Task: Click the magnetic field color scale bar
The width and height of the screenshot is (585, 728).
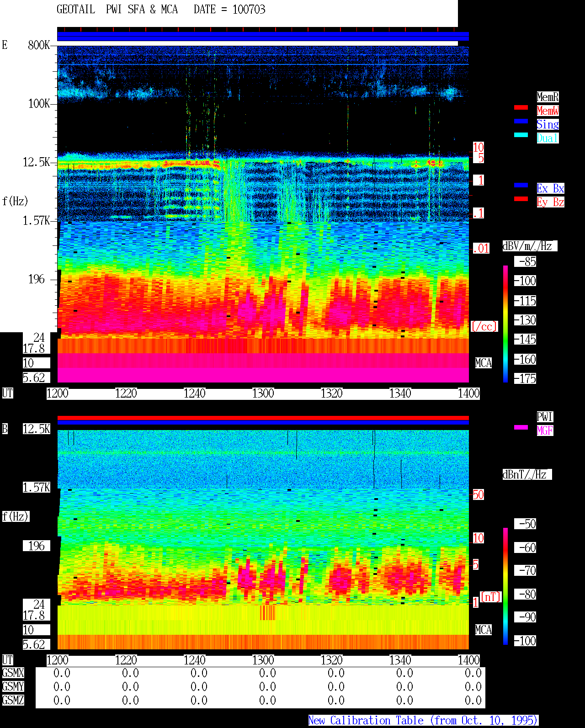Action: (x=505, y=586)
